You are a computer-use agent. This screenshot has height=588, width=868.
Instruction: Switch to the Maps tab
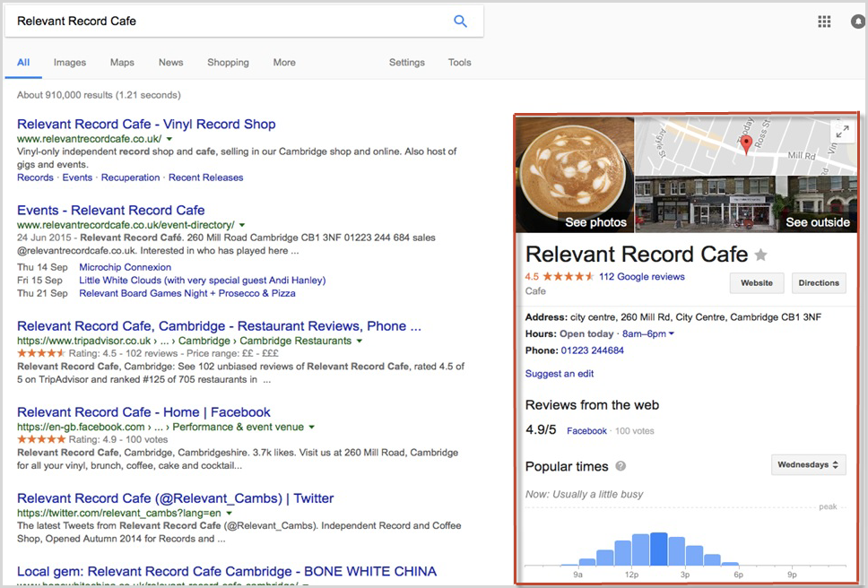pos(122,63)
